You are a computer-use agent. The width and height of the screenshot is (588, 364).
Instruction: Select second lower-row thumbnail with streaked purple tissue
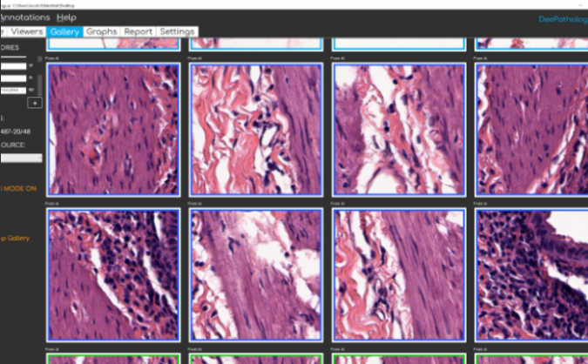[x=256, y=275]
